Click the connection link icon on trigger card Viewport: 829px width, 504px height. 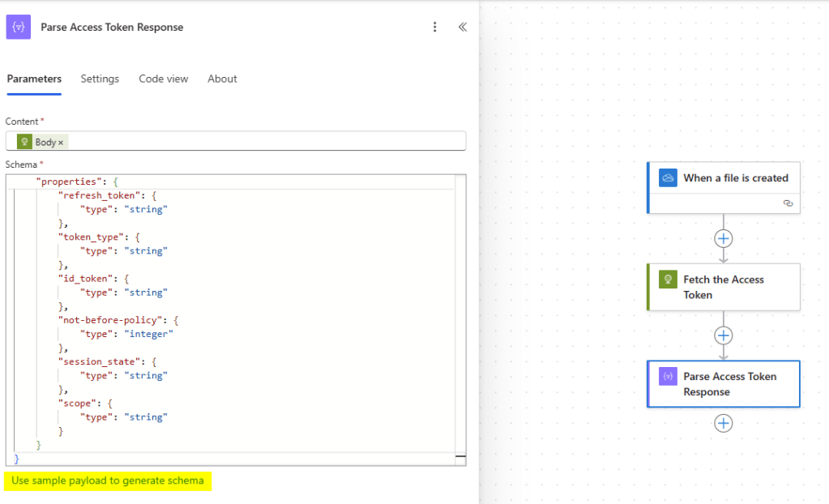[788, 203]
